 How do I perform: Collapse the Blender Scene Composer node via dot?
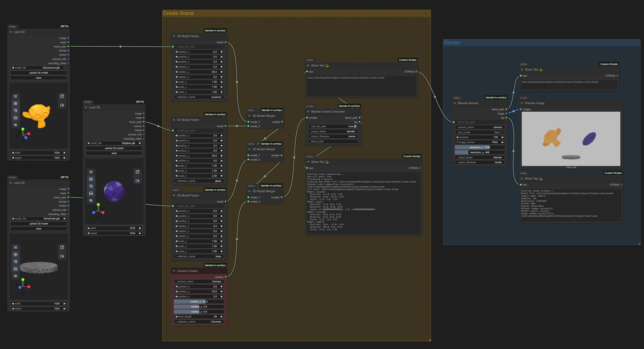point(308,112)
